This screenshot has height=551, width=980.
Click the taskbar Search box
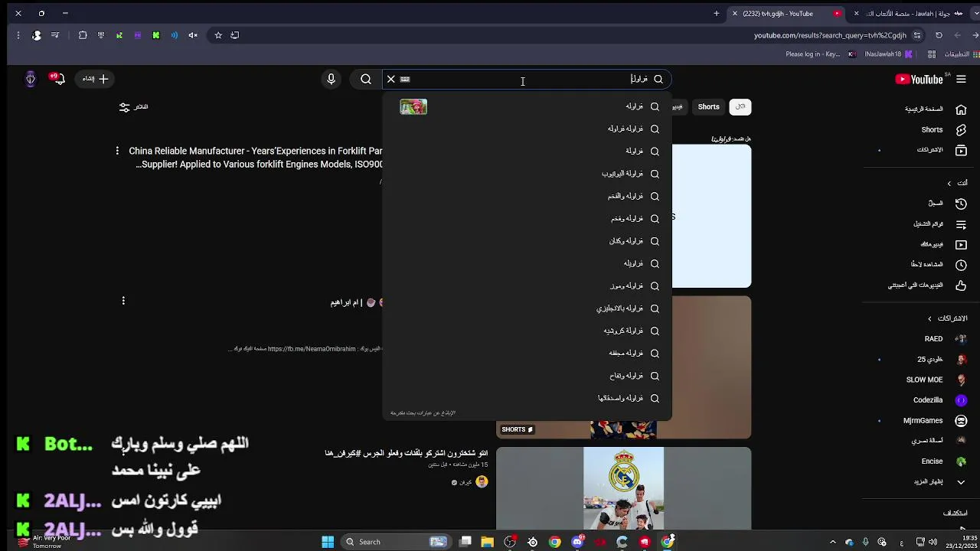click(396, 542)
